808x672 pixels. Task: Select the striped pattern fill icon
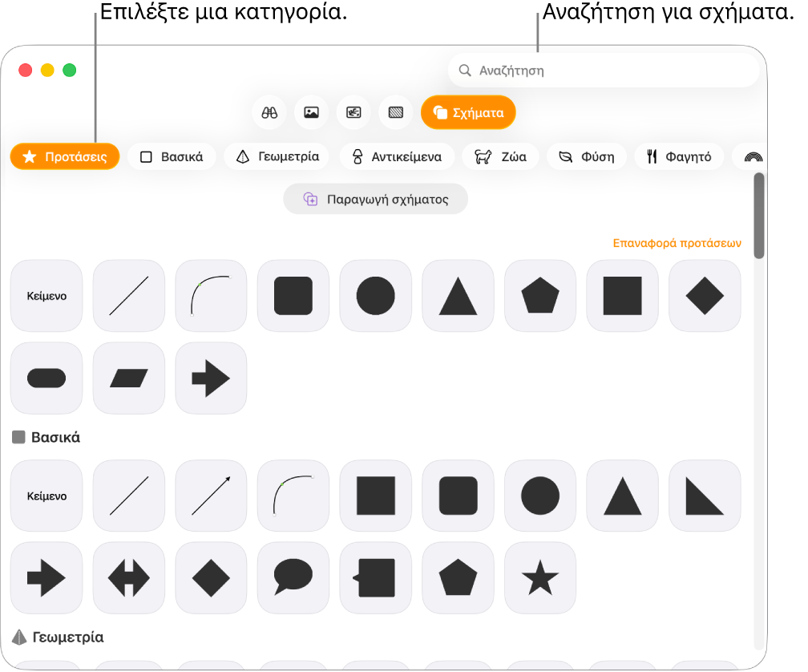tap(396, 112)
